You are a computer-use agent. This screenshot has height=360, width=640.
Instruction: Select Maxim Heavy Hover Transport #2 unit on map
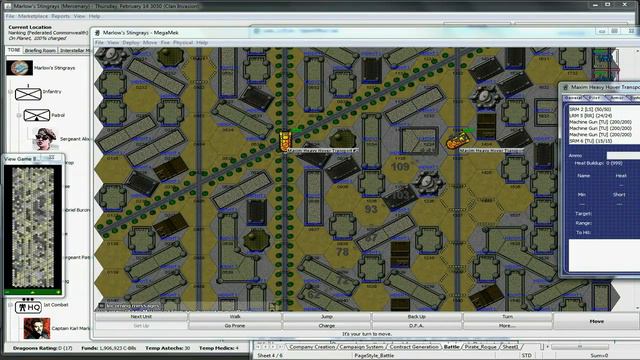point(285,141)
